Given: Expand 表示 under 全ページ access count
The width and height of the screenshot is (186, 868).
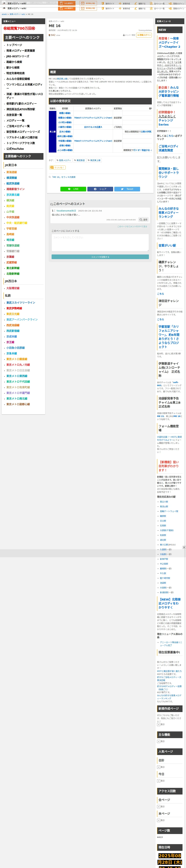Looking at the screenshot, I should (159, 807).
